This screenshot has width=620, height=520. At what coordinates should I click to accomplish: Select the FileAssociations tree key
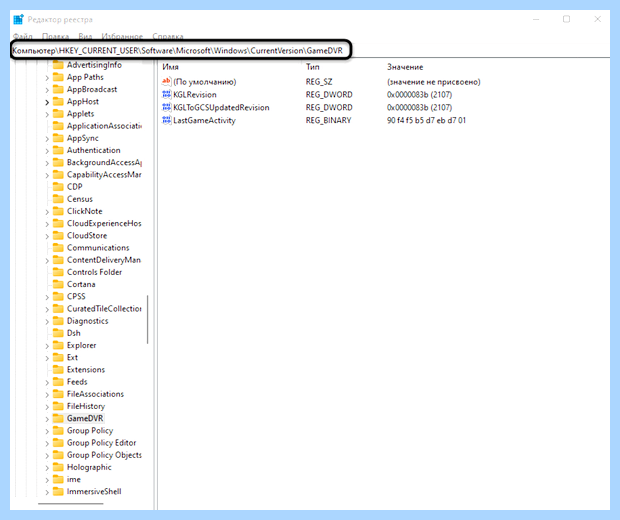tap(95, 394)
